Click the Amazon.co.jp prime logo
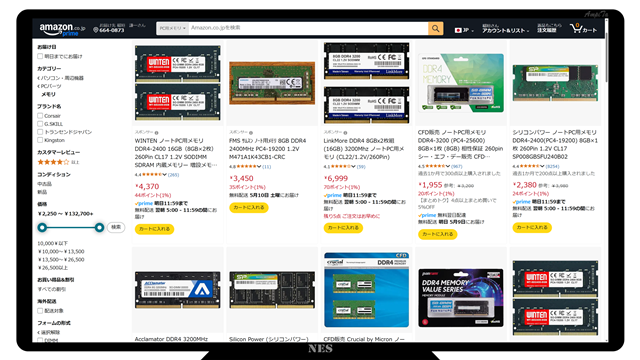The image size is (640, 360). (x=62, y=29)
